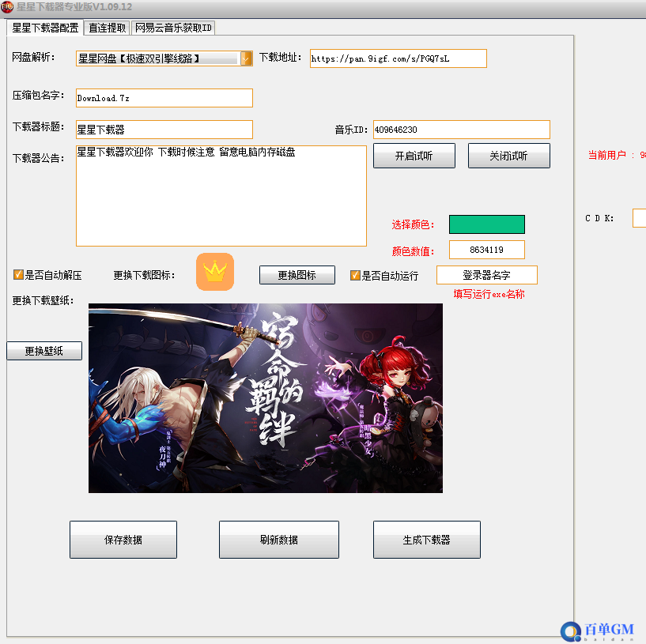The image size is (646, 644).
Task: Click the 登录器名字 exe name field
Action: [487, 275]
